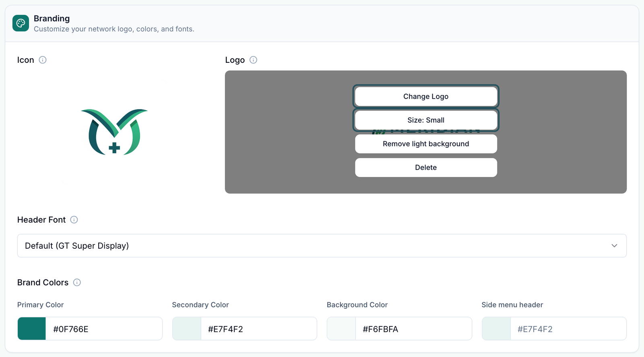
Task: Show the Brand Colors info tooltip
Action: 77,283
